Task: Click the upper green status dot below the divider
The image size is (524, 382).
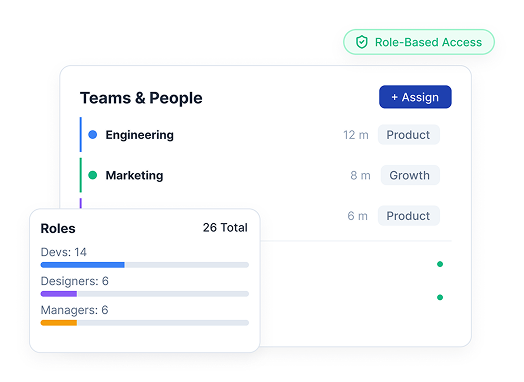Action: click(x=440, y=264)
